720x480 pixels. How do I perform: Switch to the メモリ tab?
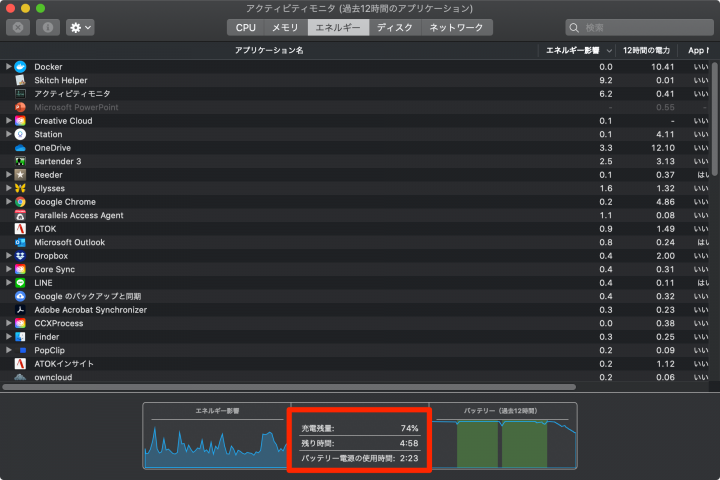pos(286,28)
